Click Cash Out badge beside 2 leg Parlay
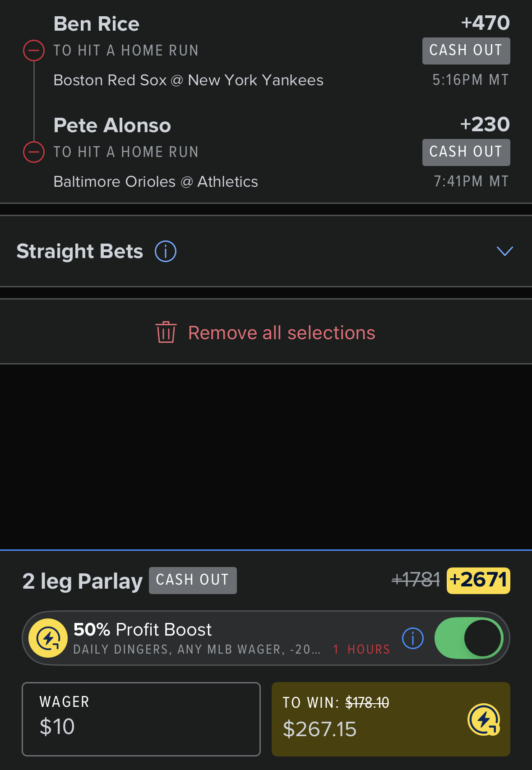This screenshot has width=532, height=770. tap(193, 580)
